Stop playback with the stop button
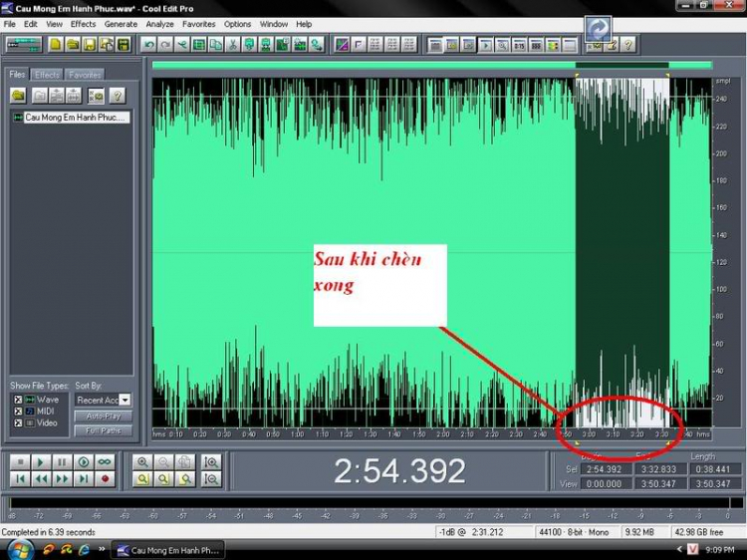Image resolution: width=747 pixels, height=560 pixels. [20, 461]
